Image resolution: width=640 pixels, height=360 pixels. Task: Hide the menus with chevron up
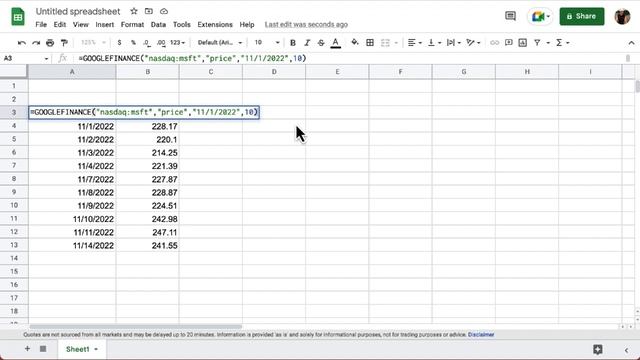[631, 43]
